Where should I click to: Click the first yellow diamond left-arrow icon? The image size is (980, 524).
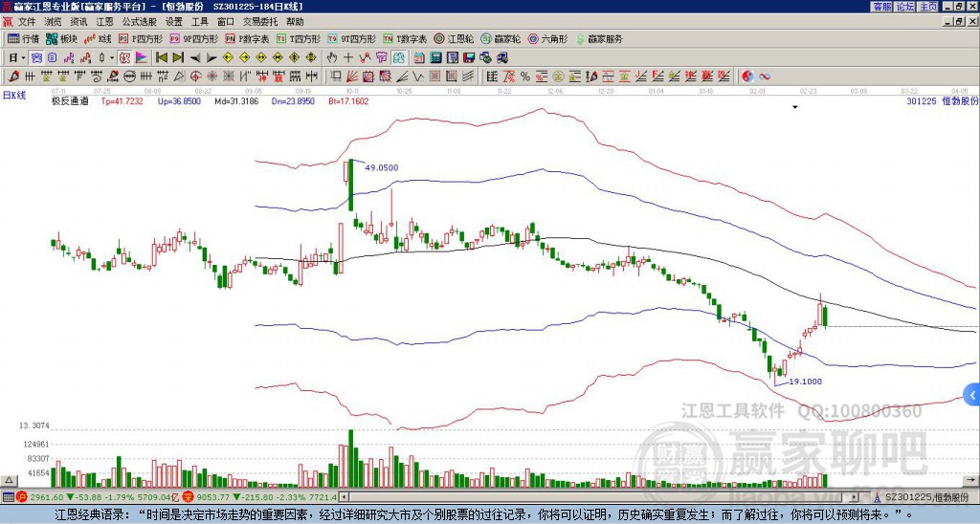click(x=228, y=58)
